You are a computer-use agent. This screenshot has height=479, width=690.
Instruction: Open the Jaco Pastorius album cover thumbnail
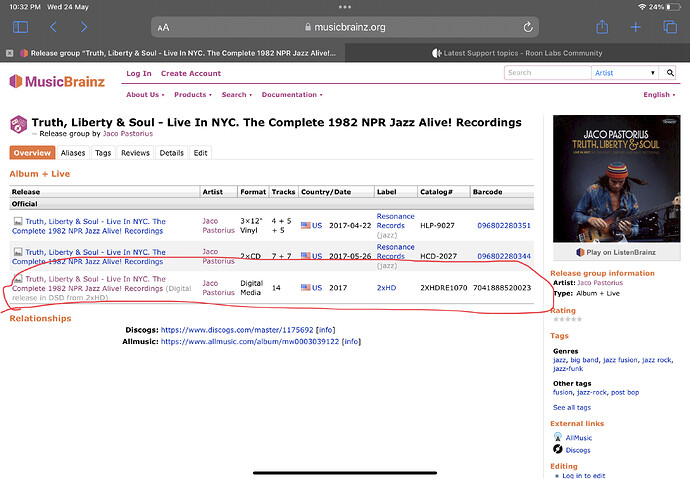click(617, 179)
